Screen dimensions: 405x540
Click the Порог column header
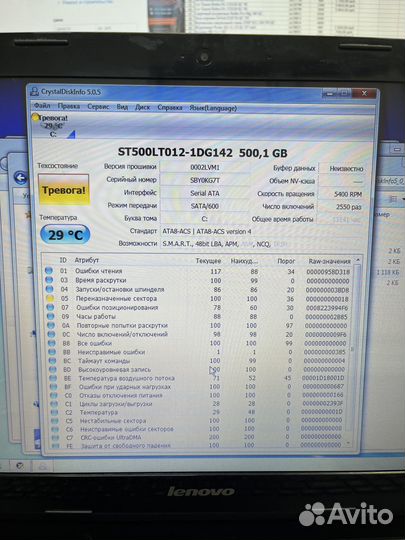(286, 261)
